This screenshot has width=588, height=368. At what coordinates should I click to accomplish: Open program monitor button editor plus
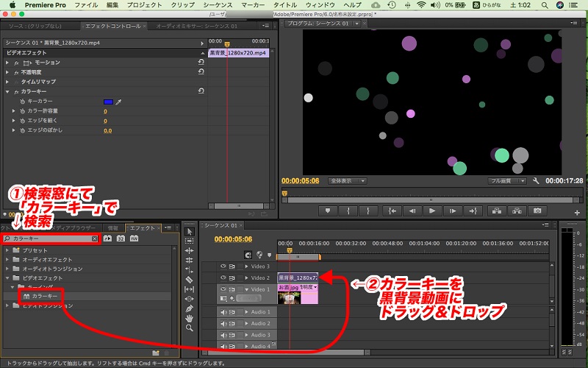pyautogui.click(x=577, y=213)
